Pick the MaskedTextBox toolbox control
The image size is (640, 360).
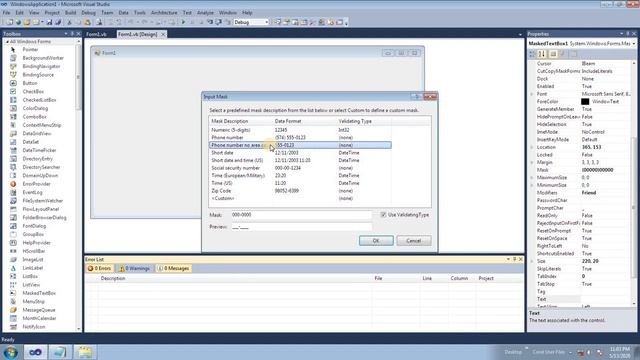39,293
